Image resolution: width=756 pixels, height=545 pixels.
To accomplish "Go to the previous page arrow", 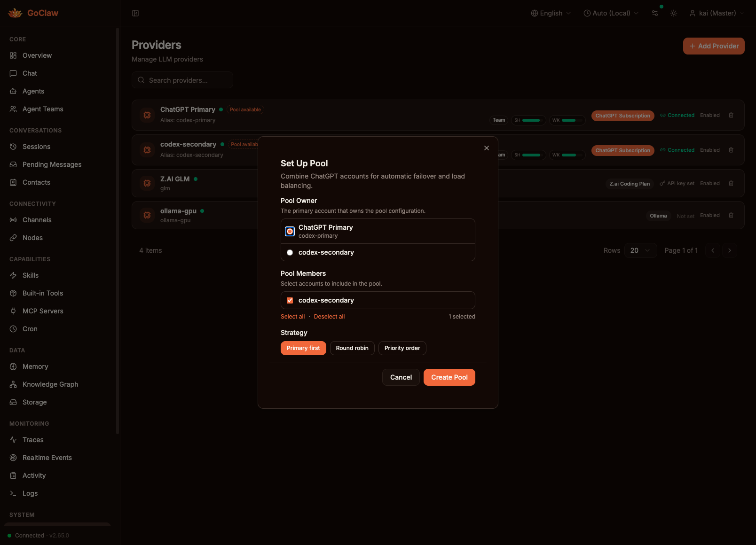I will click(713, 250).
